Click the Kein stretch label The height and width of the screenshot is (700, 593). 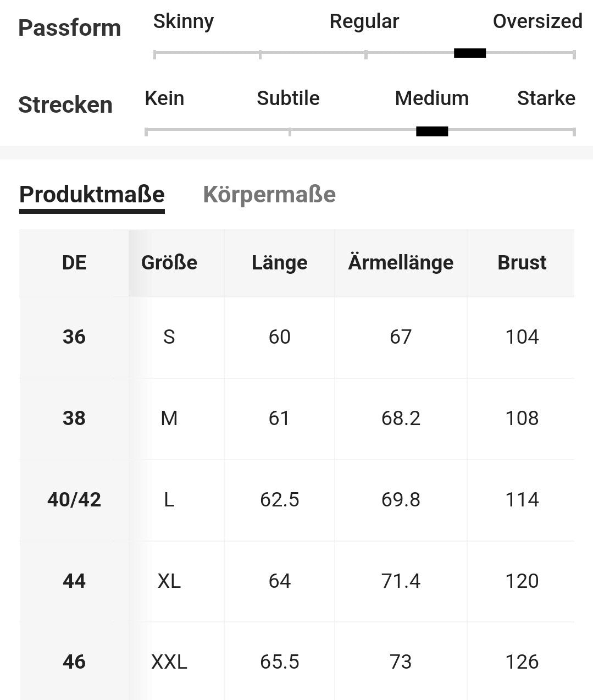[x=164, y=98]
